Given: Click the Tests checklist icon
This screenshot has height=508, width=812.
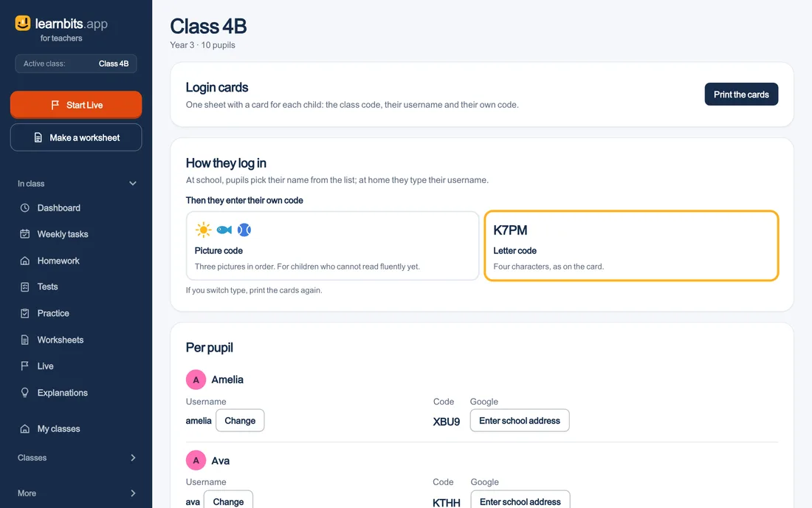Looking at the screenshot, I should 25,287.
